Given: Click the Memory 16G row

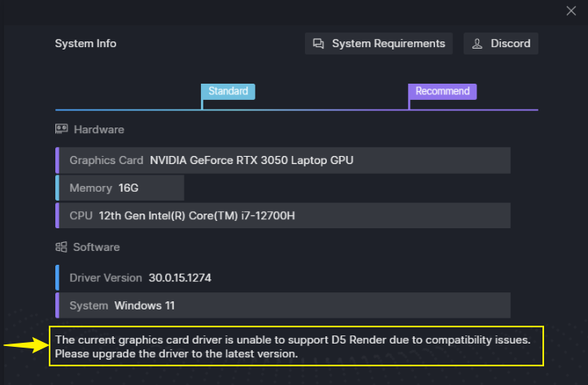Looking at the screenshot, I should pos(120,188).
